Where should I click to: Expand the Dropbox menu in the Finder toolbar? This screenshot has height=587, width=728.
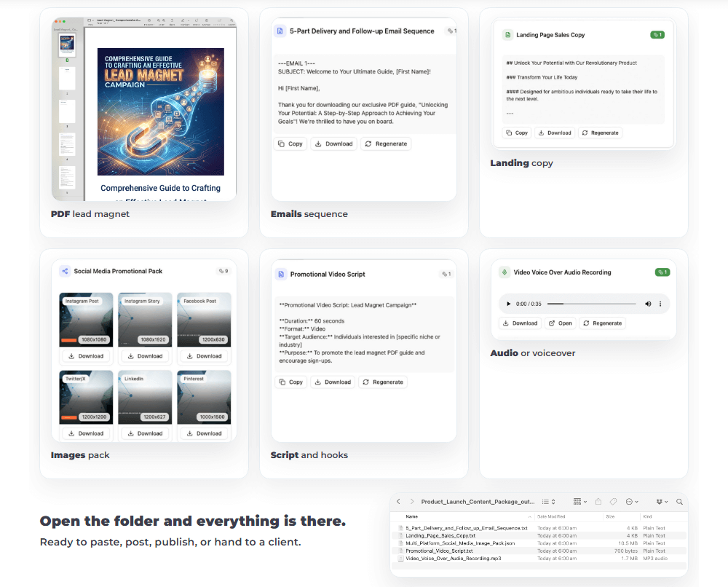(662, 502)
